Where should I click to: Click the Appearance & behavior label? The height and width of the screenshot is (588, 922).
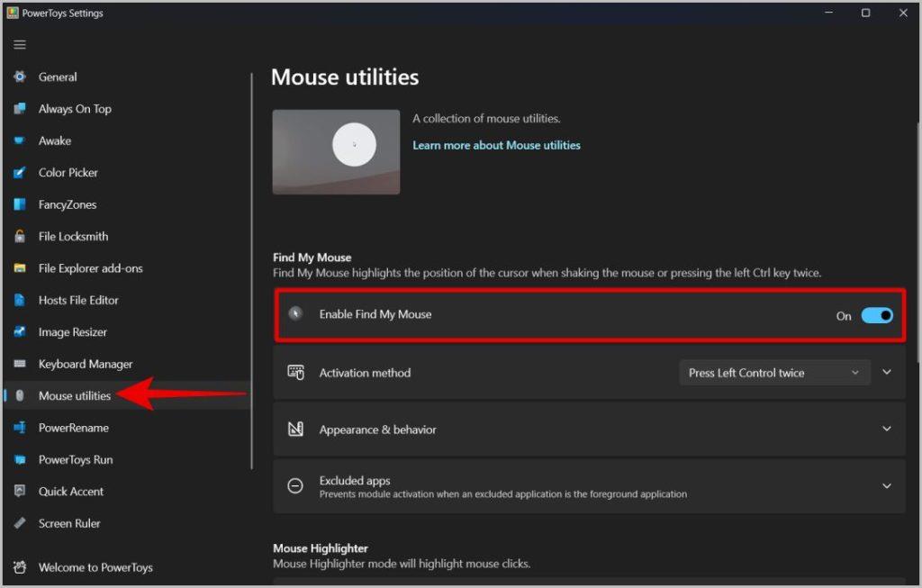tap(377, 430)
